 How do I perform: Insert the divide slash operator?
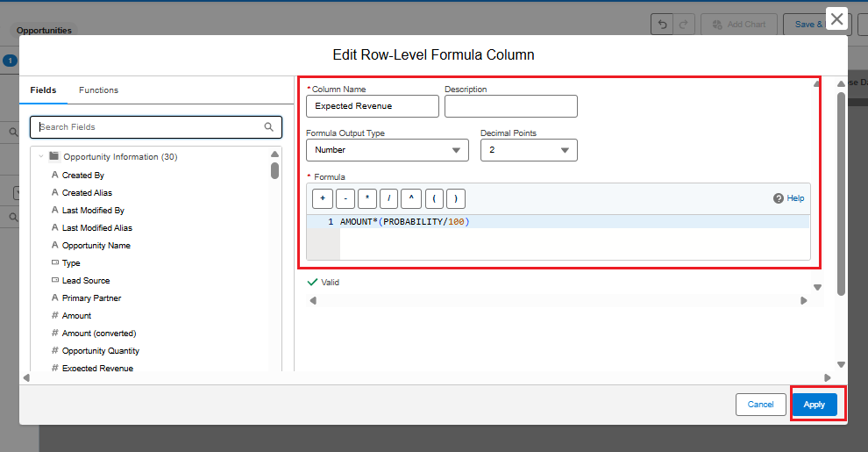[389, 198]
